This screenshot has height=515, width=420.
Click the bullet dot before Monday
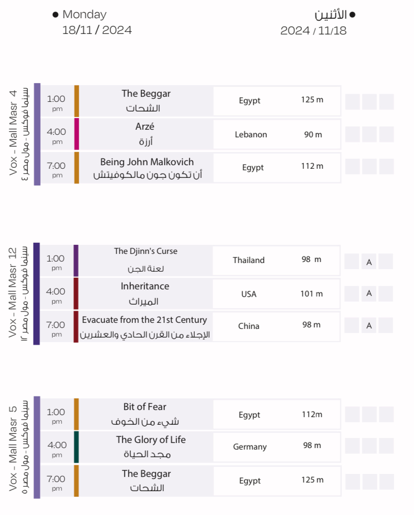click(x=55, y=15)
